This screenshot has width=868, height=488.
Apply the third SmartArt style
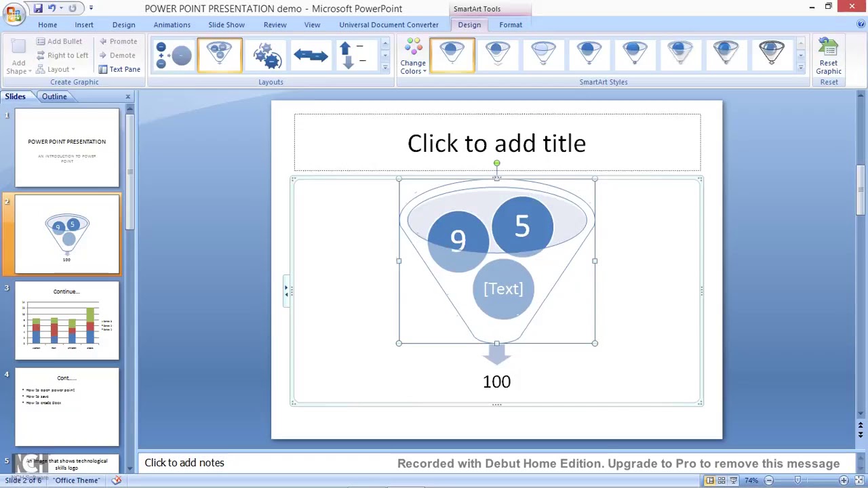coord(543,55)
